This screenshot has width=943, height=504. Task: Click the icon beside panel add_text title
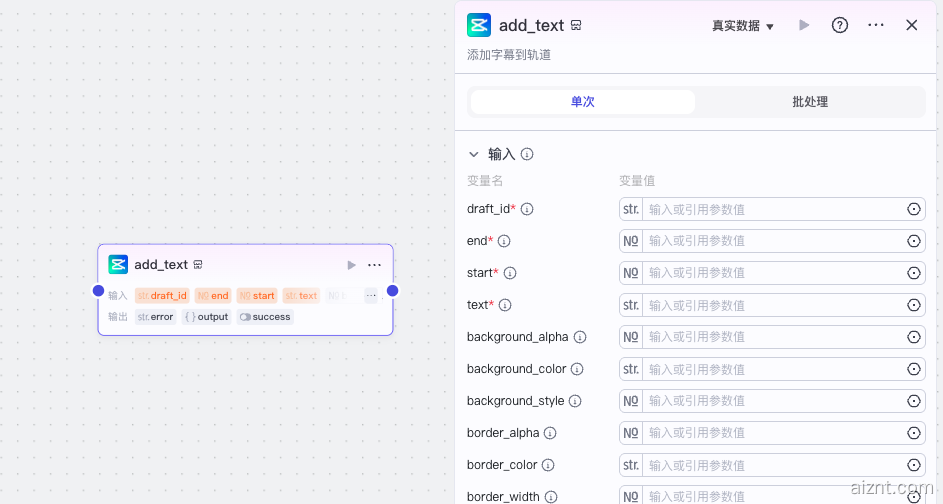(x=576, y=25)
